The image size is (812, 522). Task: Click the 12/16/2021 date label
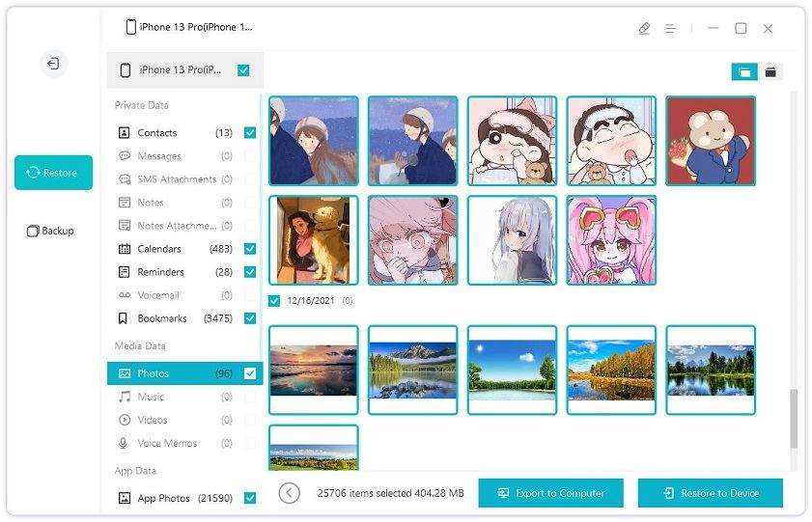311,301
